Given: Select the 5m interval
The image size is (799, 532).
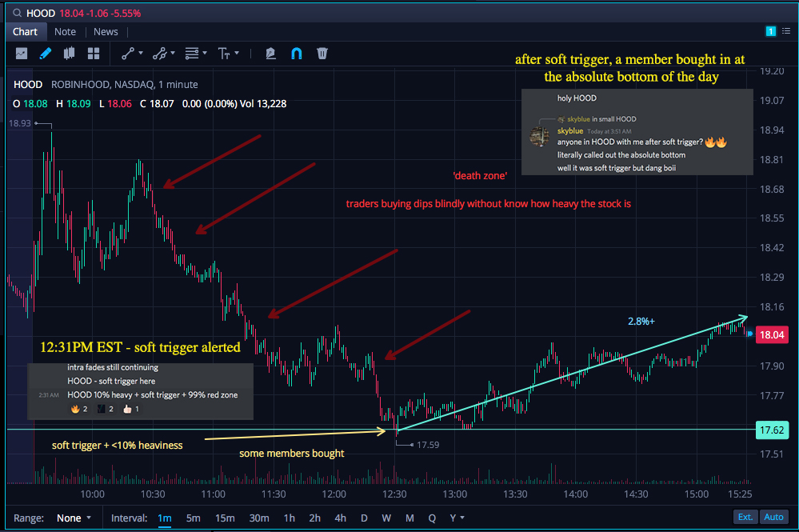Looking at the screenshot, I should pyautogui.click(x=193, y=518).
